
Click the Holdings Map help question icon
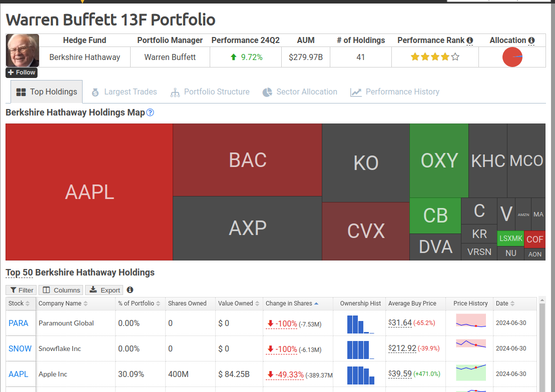point(150,112)
